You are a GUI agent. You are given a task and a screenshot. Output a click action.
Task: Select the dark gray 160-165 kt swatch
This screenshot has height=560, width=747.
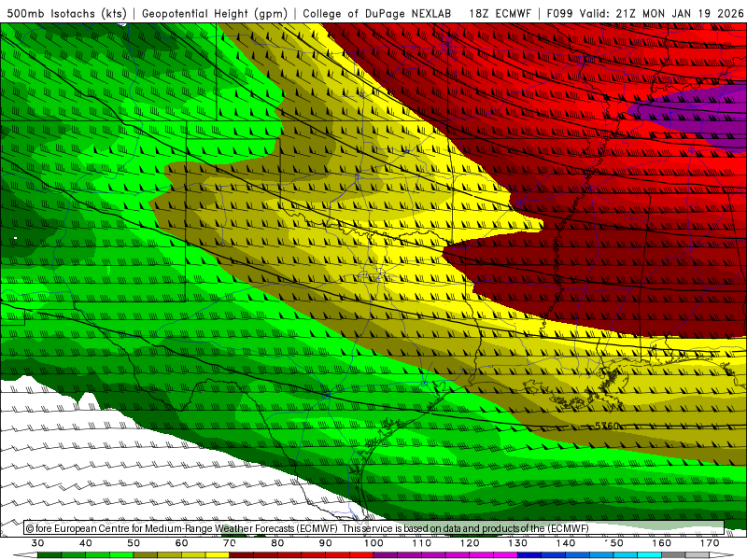point(673,555)
